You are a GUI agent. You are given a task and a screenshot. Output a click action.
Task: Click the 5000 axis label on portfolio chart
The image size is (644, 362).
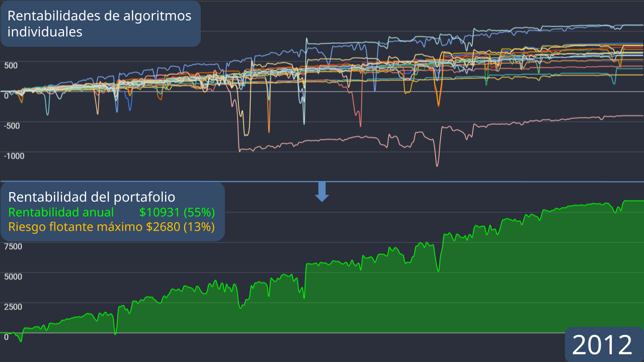tap(13, 277)
